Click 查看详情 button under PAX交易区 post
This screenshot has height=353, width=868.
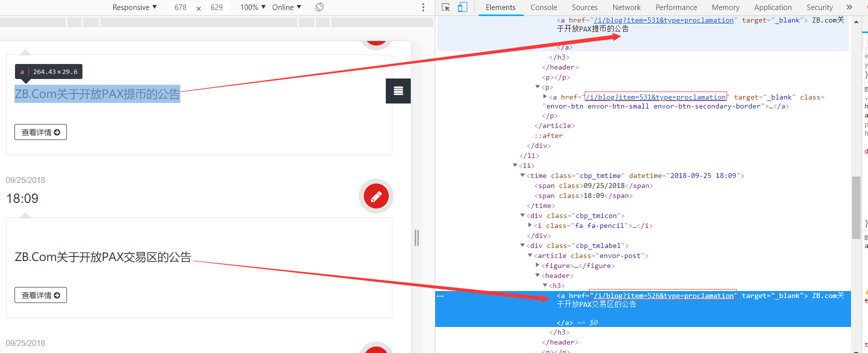pyautogui.click(x=40, y=295)
